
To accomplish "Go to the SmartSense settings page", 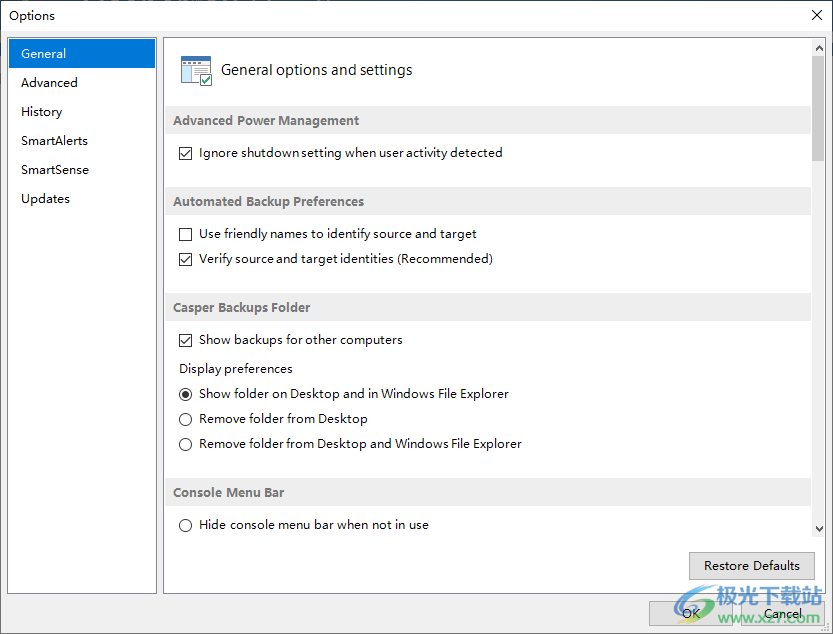I will [55, 170].
